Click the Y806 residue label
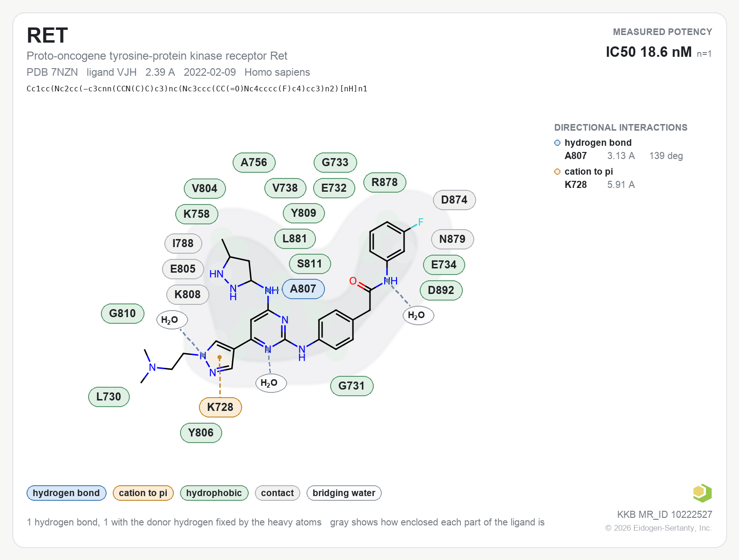This screenshot has width=739, height=560. (x=201, y=433)
